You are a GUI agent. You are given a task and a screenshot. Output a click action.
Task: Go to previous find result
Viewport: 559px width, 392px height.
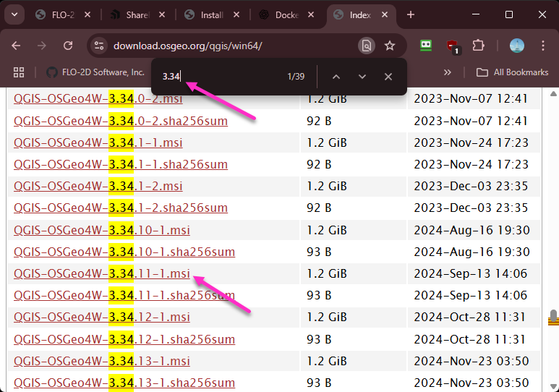(x=336, y=77)
